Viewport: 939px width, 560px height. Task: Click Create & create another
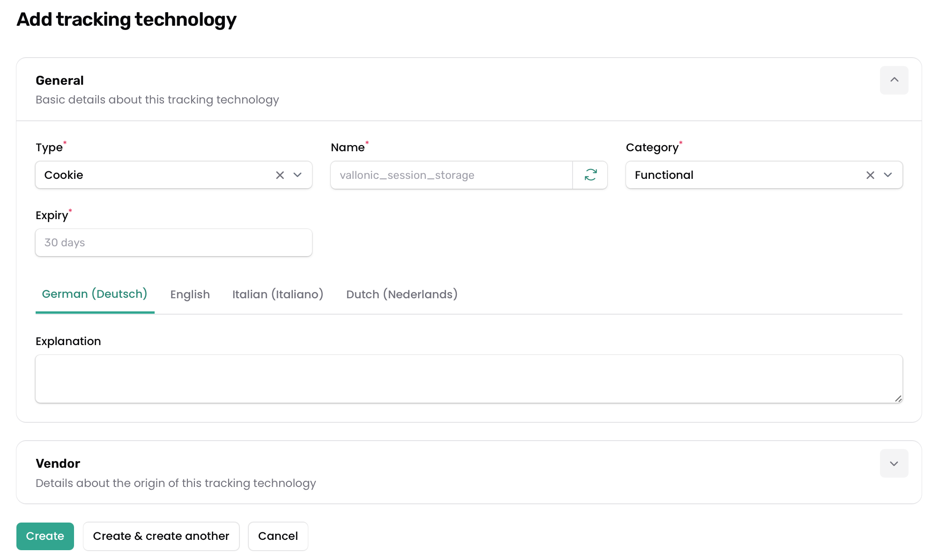pyautogui.click(x=161, y=536)
